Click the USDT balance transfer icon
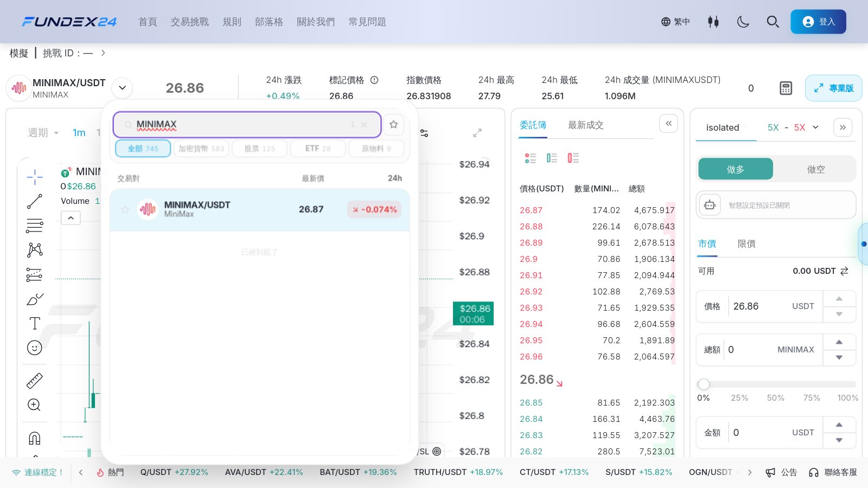Viewport: 868px width, 488px height. 844,271
